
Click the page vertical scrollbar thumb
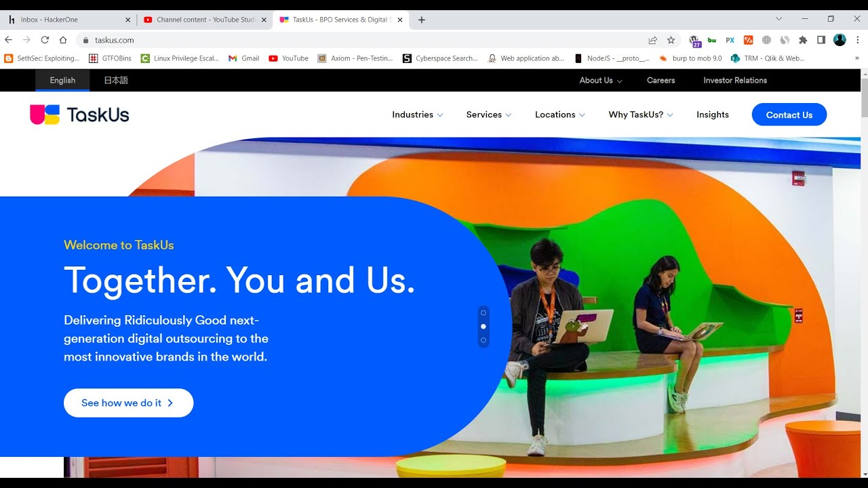(x=864, y=98)
